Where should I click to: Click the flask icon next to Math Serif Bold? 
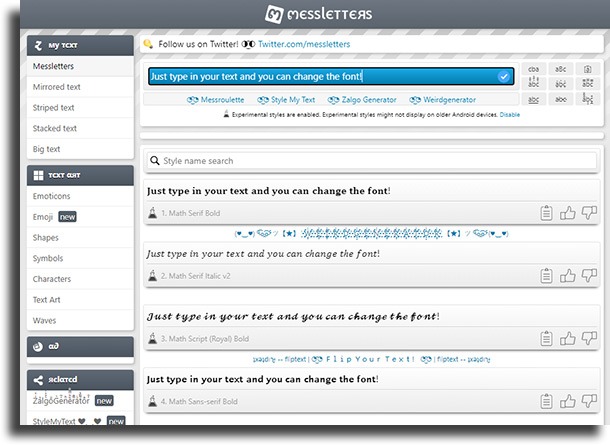pyautogui.click(x=152, y=213)
